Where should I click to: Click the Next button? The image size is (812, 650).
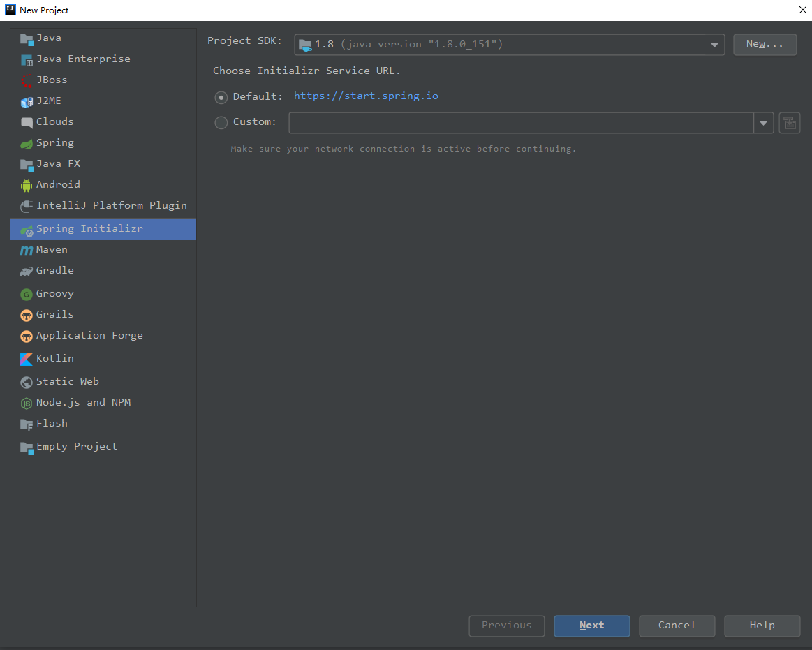click(591, 626)
